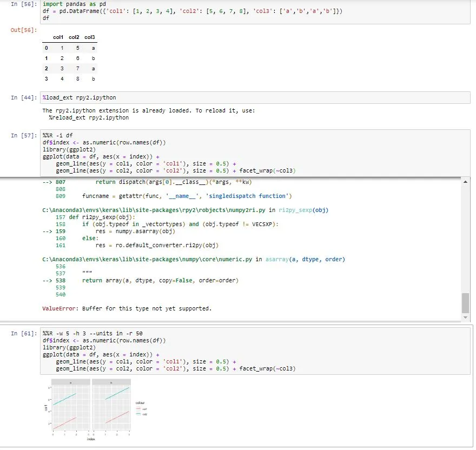Click into the %load_ext rpy2.ipython cell

[x=255, y=98]
